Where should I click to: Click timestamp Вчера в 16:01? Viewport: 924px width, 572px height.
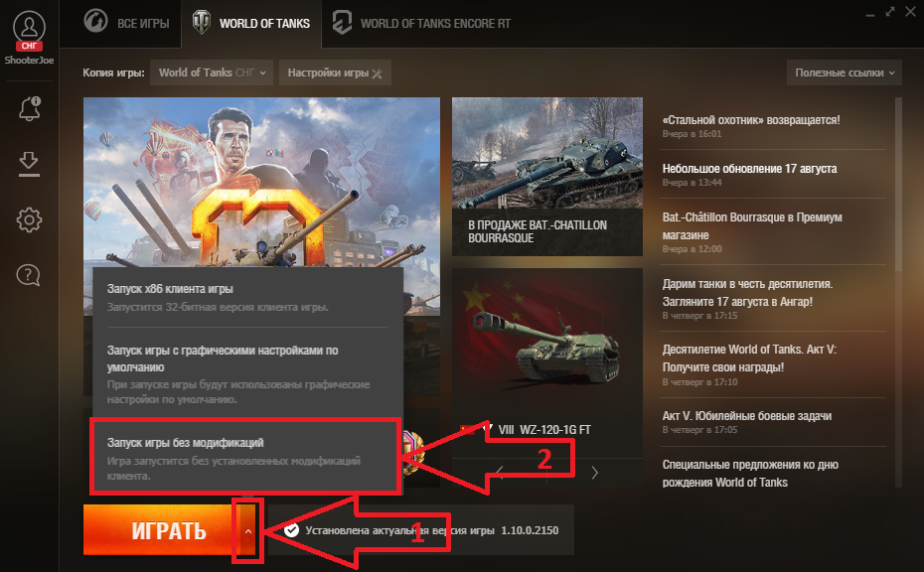692,134
